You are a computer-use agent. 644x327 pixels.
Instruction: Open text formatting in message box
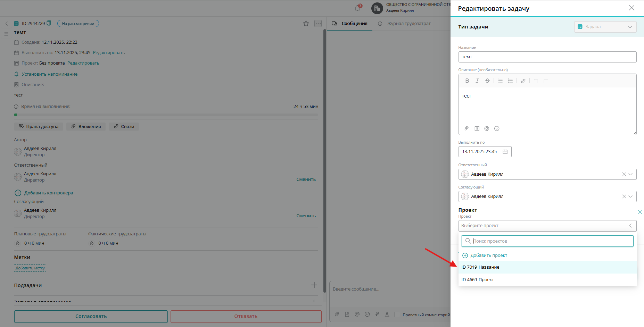[x=387, y=314]
